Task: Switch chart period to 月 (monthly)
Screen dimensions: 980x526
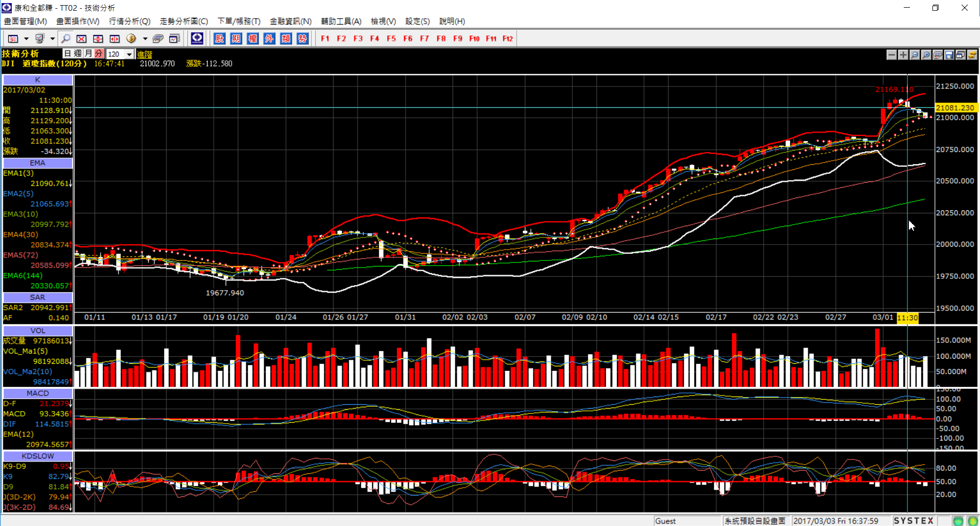Action: 88,54
